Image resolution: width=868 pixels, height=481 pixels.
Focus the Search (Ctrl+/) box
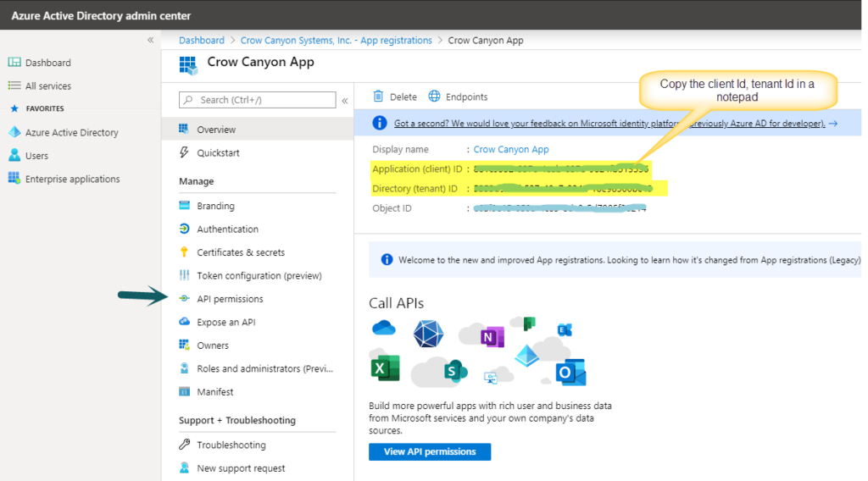coord(258,100)
